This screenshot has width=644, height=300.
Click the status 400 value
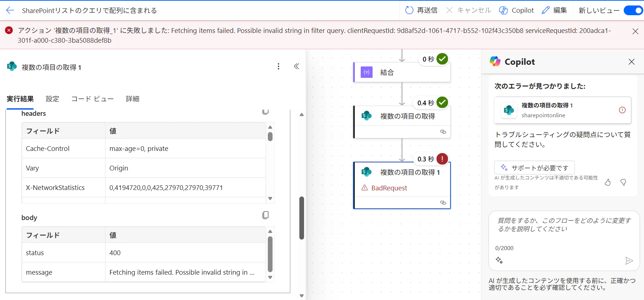[115, 253]
